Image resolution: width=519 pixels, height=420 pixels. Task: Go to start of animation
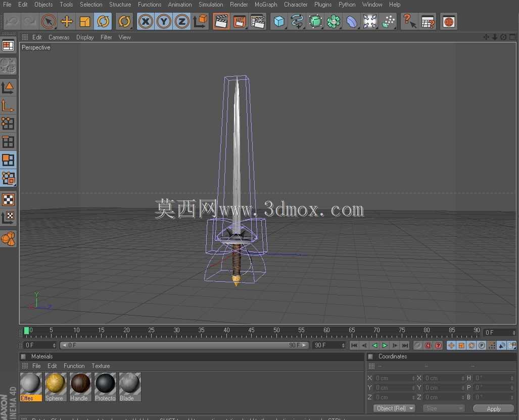354,345
